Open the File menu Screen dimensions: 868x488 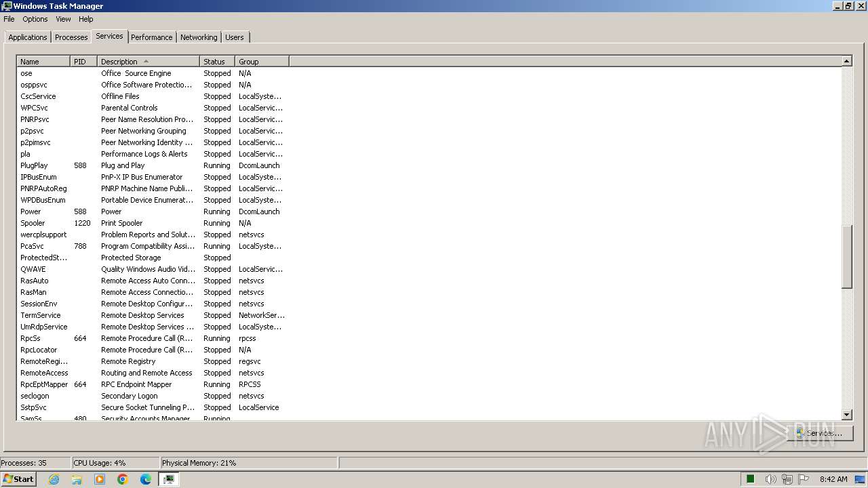pos(9,19)
